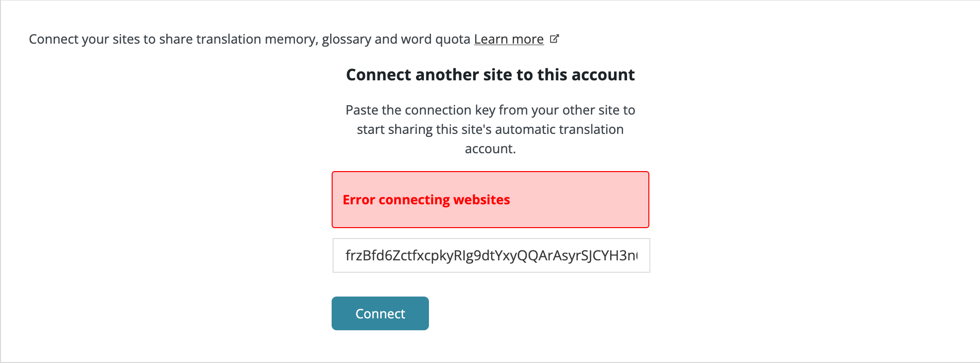980x363 pixels.
Task: Click the 'automatic translation account' paragraph line
Action: 490,139
